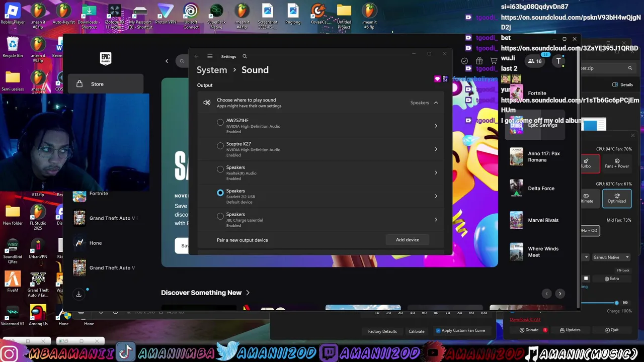Open the Grand Theft Auto V Enhanced desktop shortcut
Viewport: 644px width, 362px height.
[38, 285]
